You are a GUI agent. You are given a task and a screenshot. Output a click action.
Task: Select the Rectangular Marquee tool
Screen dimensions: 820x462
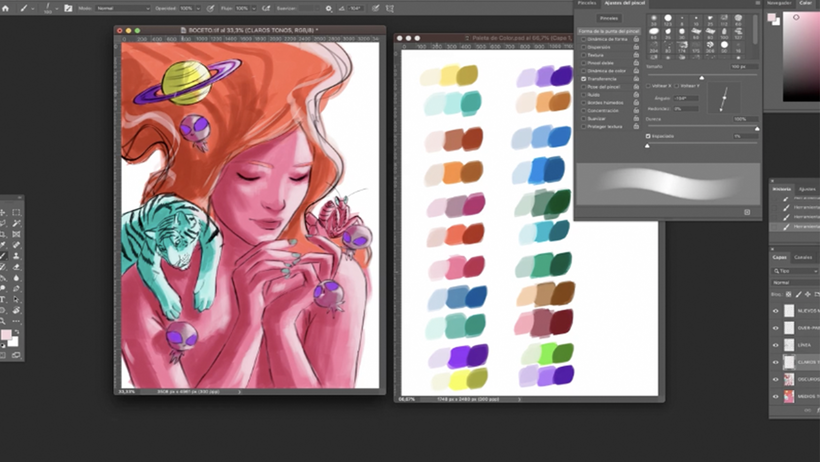tap(16, 212)
